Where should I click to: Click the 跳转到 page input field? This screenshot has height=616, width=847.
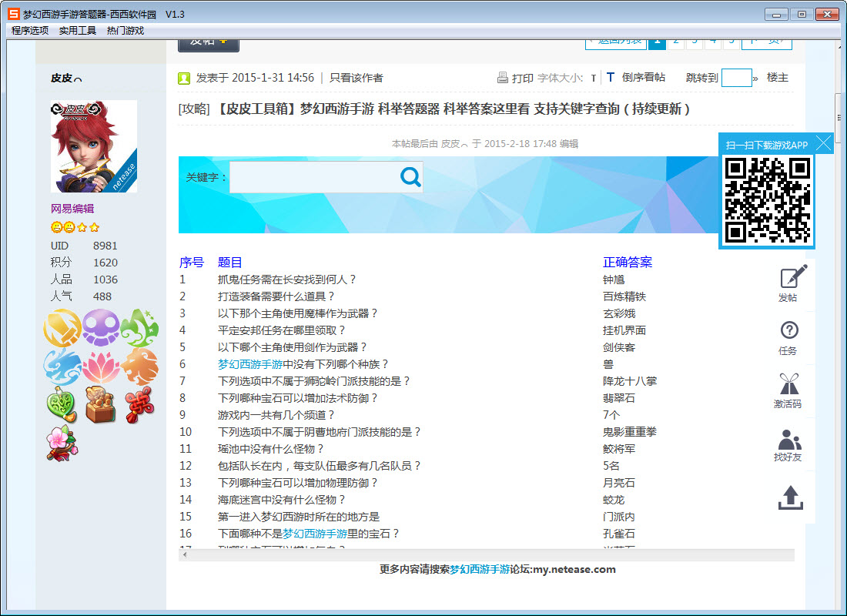[735, 78]
